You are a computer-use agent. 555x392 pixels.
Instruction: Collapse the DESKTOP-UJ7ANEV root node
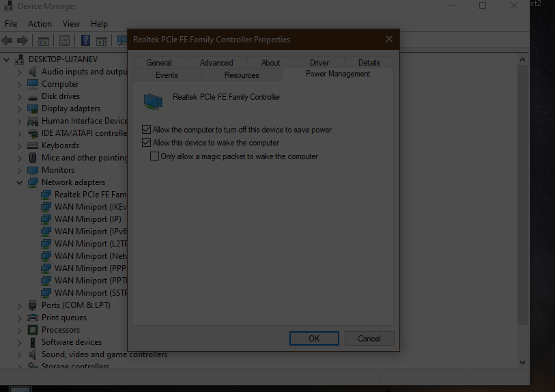(x=6, y=59)
